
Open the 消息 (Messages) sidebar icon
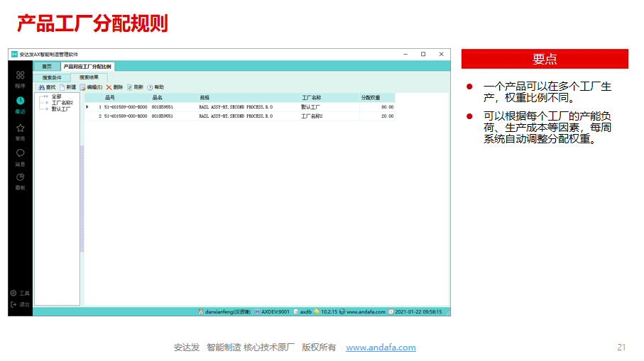20,153
